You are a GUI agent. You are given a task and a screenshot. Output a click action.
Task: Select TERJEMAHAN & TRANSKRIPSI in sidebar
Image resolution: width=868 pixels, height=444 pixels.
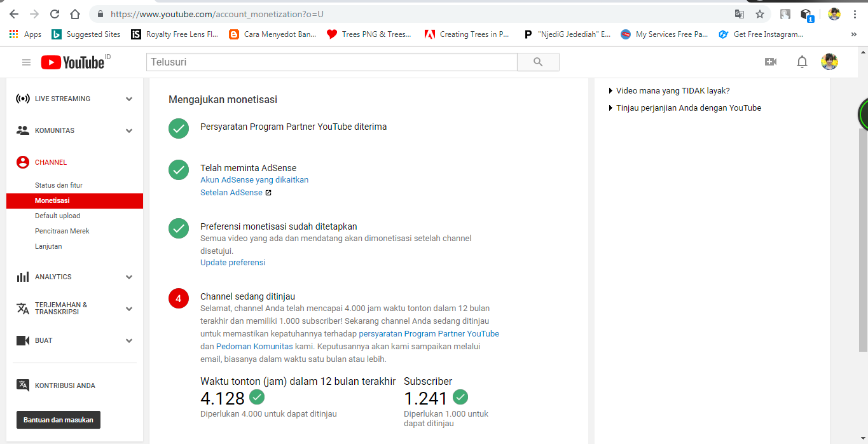(x=61, y=309)
